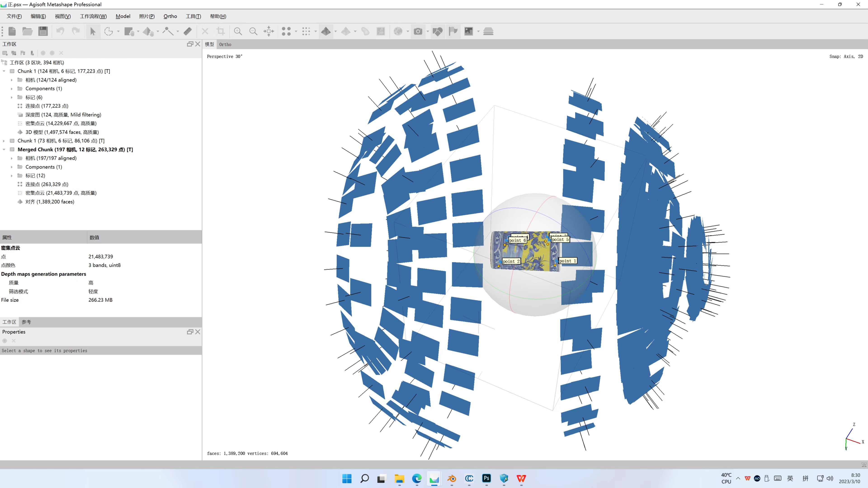Open Windows Start menu

(x=347, y=478)
